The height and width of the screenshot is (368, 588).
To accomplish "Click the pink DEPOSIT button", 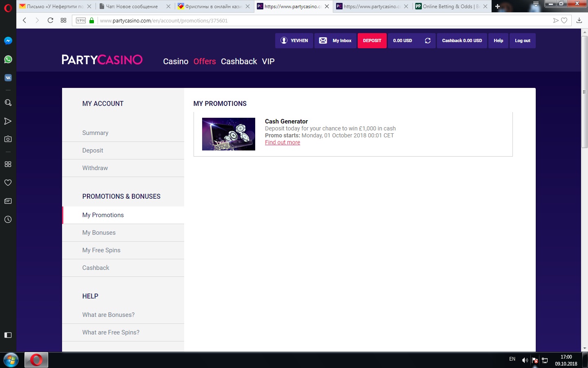I will (372, 40).
